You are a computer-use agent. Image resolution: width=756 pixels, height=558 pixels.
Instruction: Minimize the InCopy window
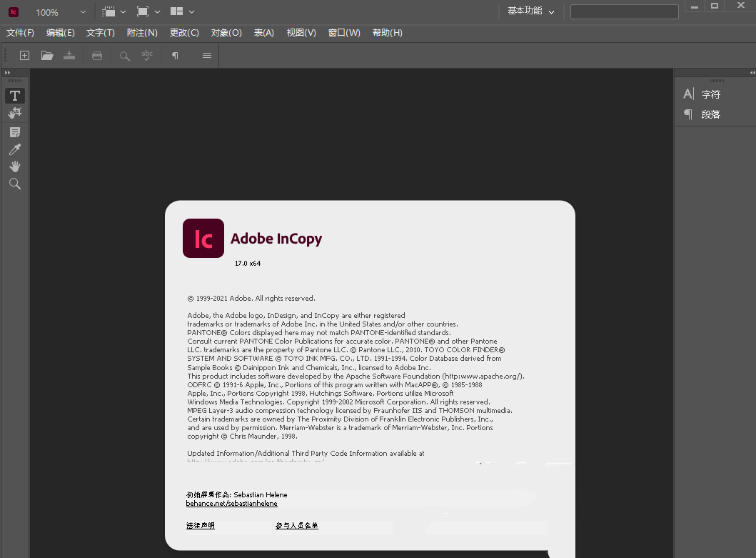[695, 6]
